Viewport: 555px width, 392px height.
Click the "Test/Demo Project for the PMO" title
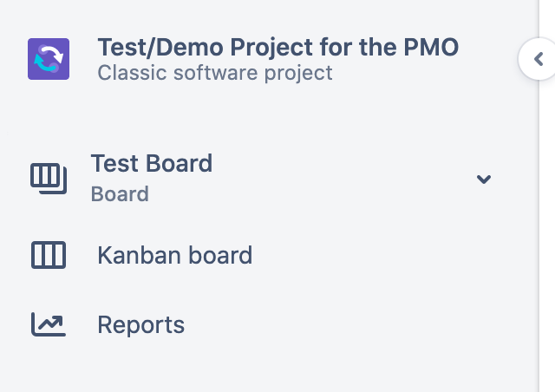278,47
